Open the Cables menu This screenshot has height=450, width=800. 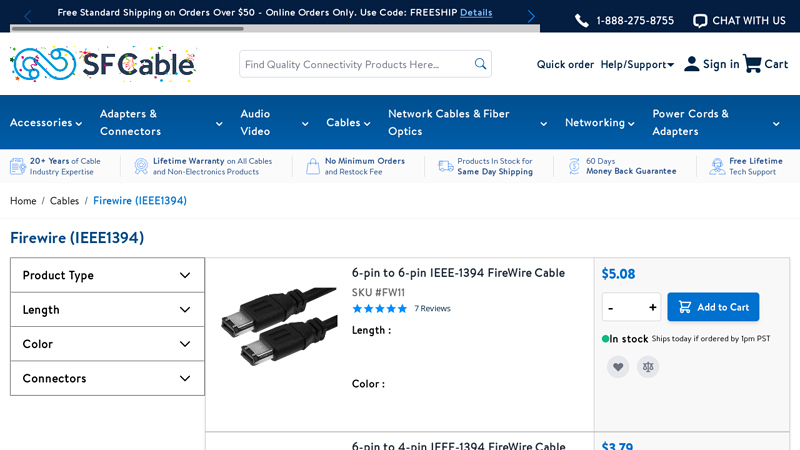(348, 122)
